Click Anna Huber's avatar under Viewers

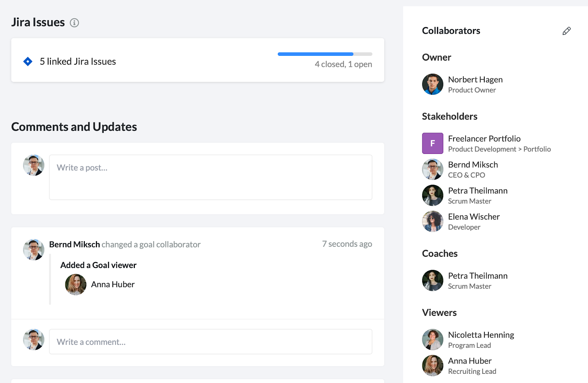tap(433, 365)
